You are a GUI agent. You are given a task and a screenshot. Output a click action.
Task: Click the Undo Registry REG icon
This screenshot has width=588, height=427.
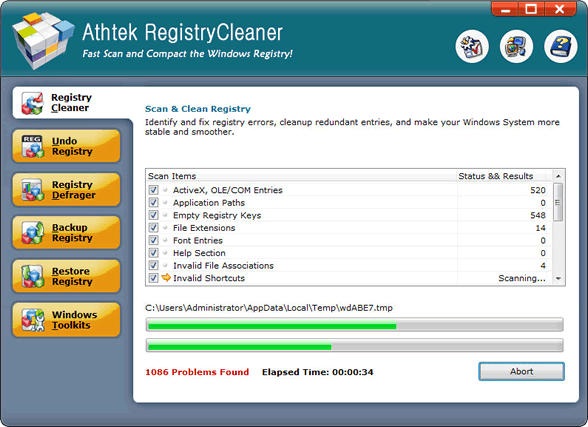point(33,146)
